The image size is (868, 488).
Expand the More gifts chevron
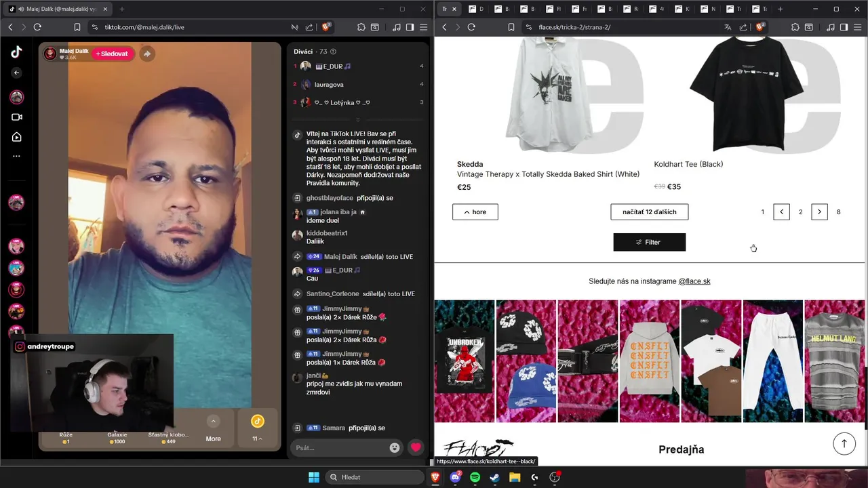pos(214,421)
